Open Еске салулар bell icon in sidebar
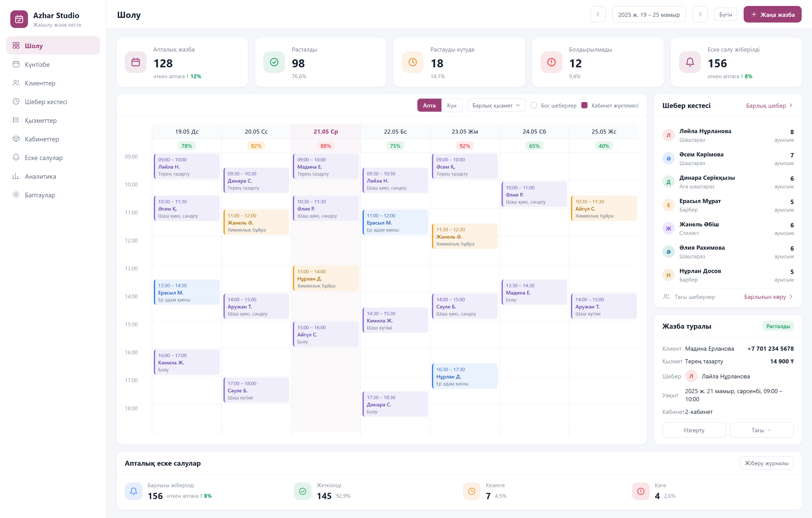Image resolution: width=812 pixels, height=518 pixels. [16, 157]
